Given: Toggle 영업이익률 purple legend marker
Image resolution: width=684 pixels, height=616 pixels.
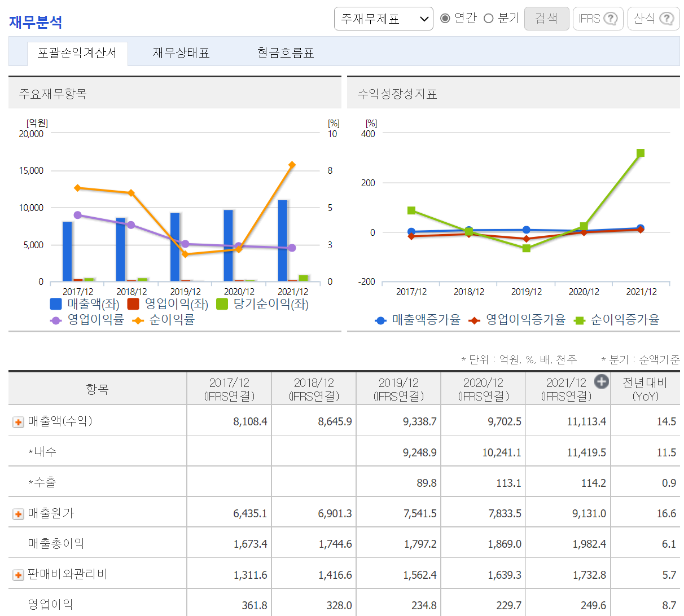Looking at the screenshot, I should pos(56,320).
